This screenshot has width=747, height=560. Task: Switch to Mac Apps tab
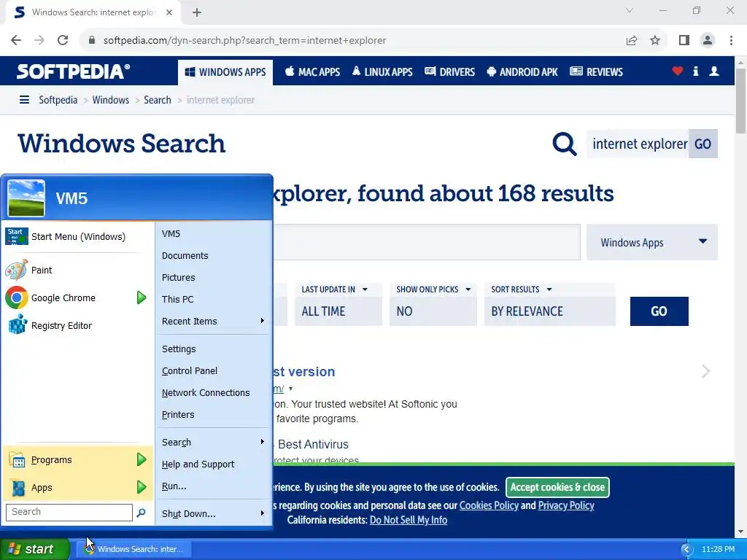coord(312,72)
